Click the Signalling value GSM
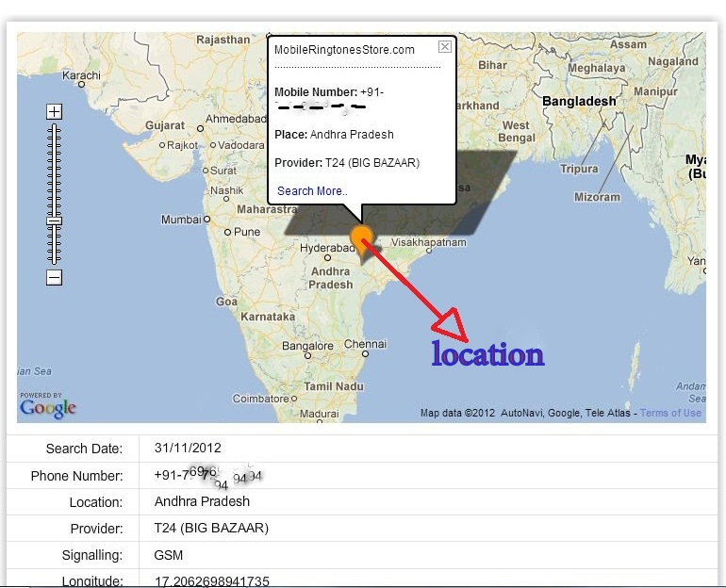Screen dimensions: 726x588 pos(169,555)
